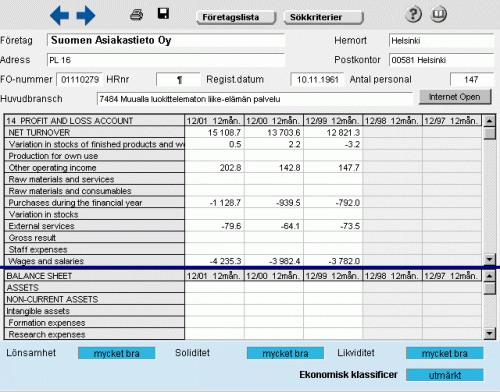Select Research expenses row
This screenshot has width=500, height=392.
point(94,334)
